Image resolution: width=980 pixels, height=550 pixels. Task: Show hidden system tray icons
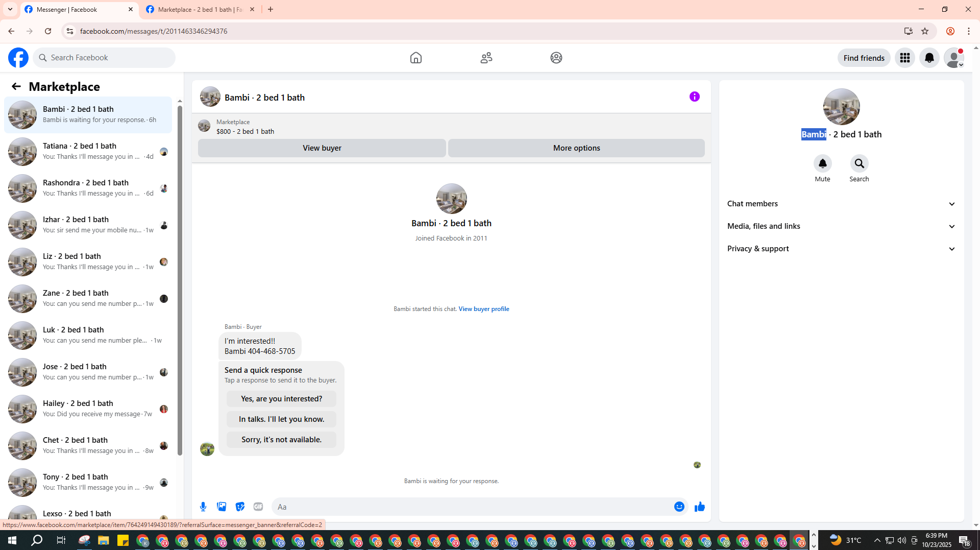coord(877,540)
